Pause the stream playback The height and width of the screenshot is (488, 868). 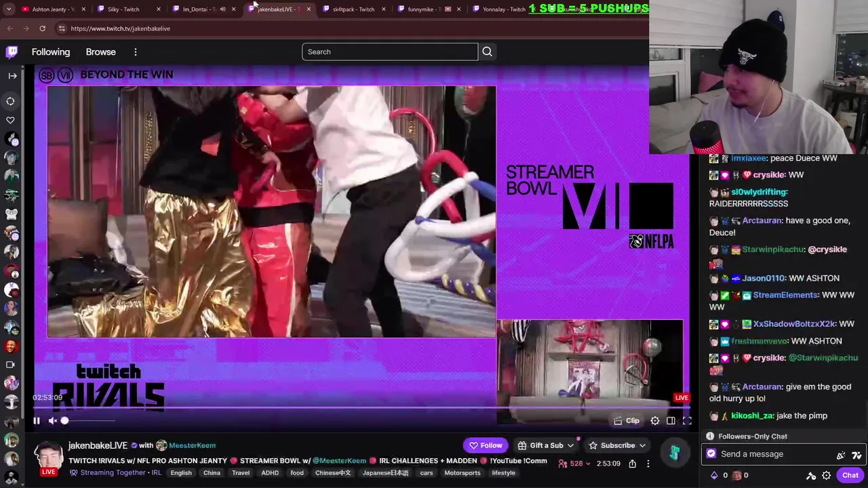tap(37, 421)
